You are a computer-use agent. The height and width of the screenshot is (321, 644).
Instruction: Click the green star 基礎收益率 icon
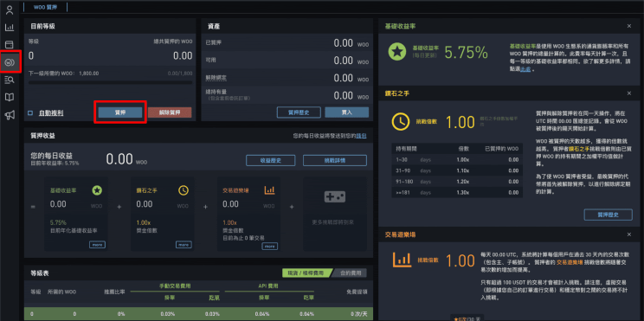[397, 52]
